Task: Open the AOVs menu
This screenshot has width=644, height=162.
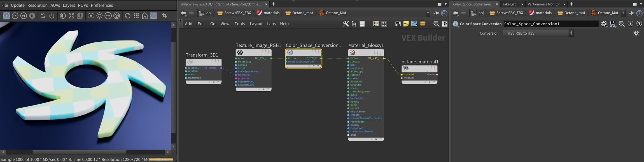Action: pyautogui.click(x=55, y=5)
